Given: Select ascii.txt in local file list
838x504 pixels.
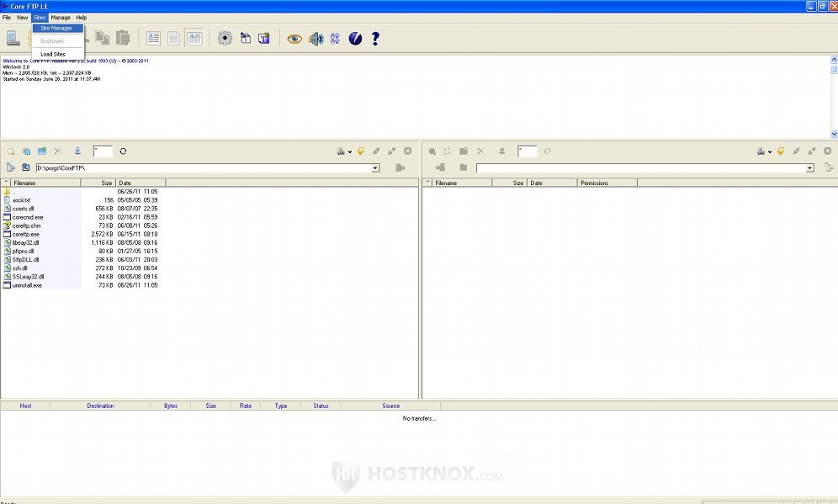Looking at the screenshot, I should 21,200.
